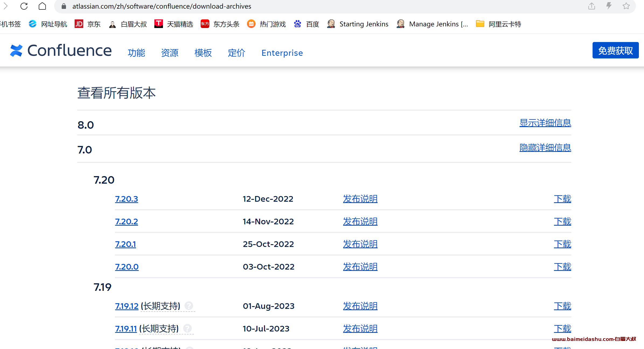
Task: Click the lightning bolt speed mode icon
Action: coord(609,6)
